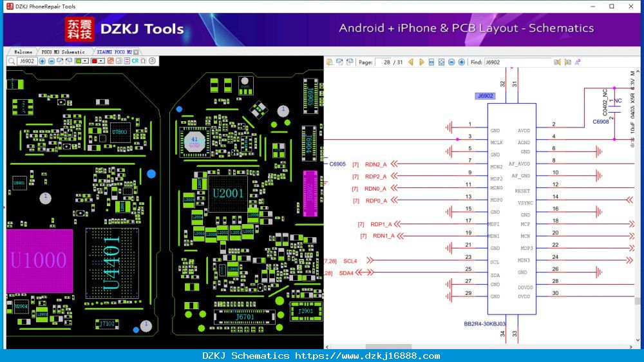Go to next schematic page
644x362 pixels.
421,62
